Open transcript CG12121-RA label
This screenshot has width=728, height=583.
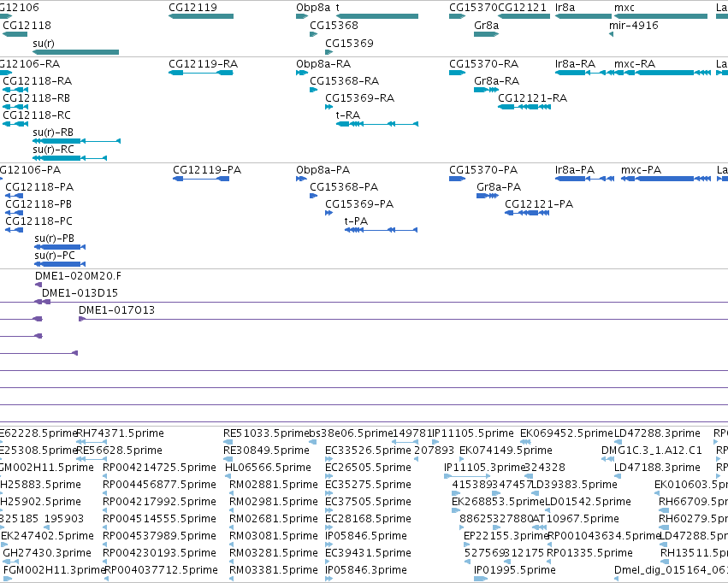[x=533, y=98]
